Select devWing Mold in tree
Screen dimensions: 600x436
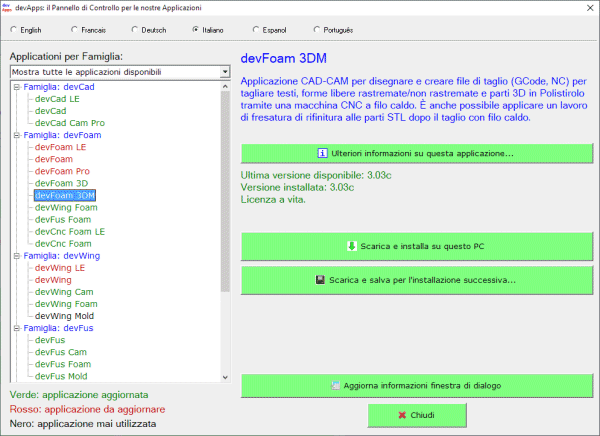tap(64, 316)
